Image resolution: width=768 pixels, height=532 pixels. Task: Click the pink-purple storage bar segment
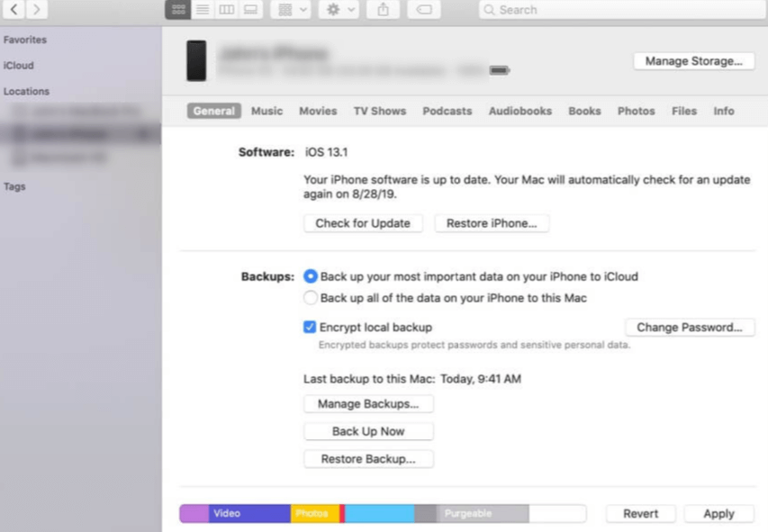click(194, 513)
